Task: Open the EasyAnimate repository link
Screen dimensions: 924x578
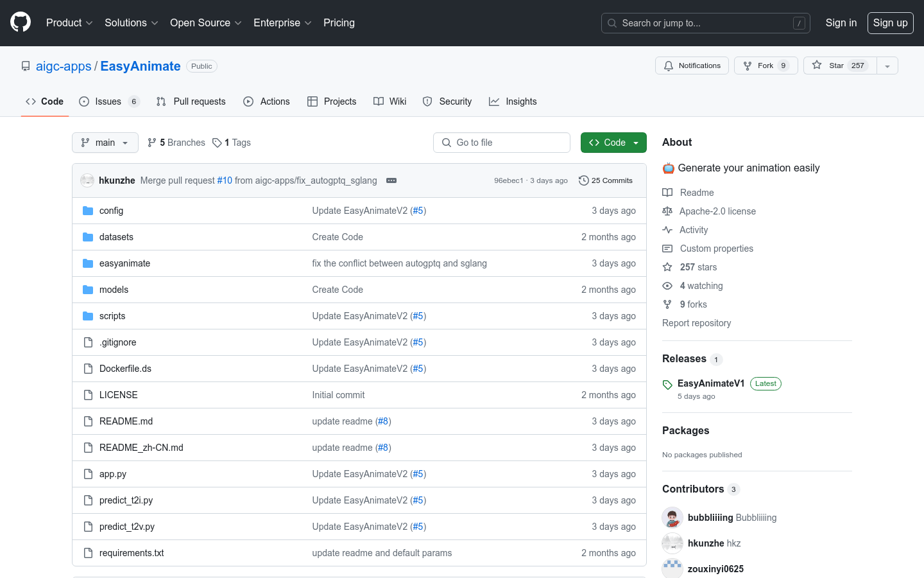Action: 141,66
